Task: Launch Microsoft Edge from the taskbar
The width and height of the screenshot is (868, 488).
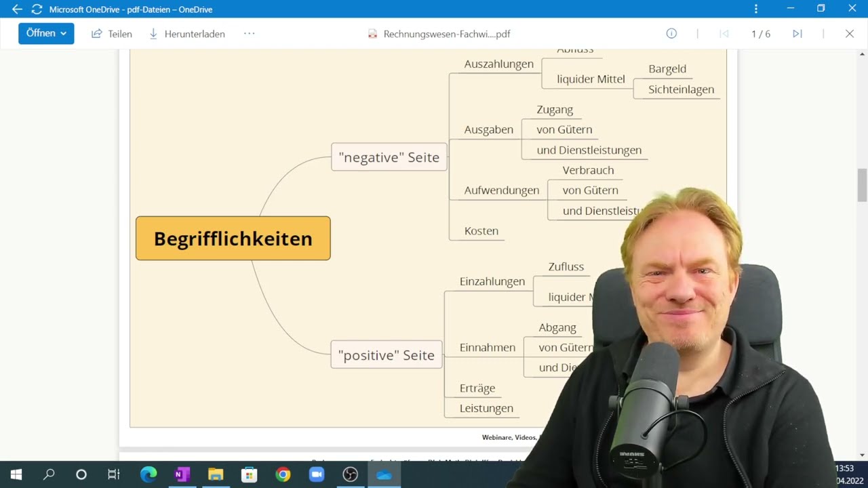Action: 148,474
